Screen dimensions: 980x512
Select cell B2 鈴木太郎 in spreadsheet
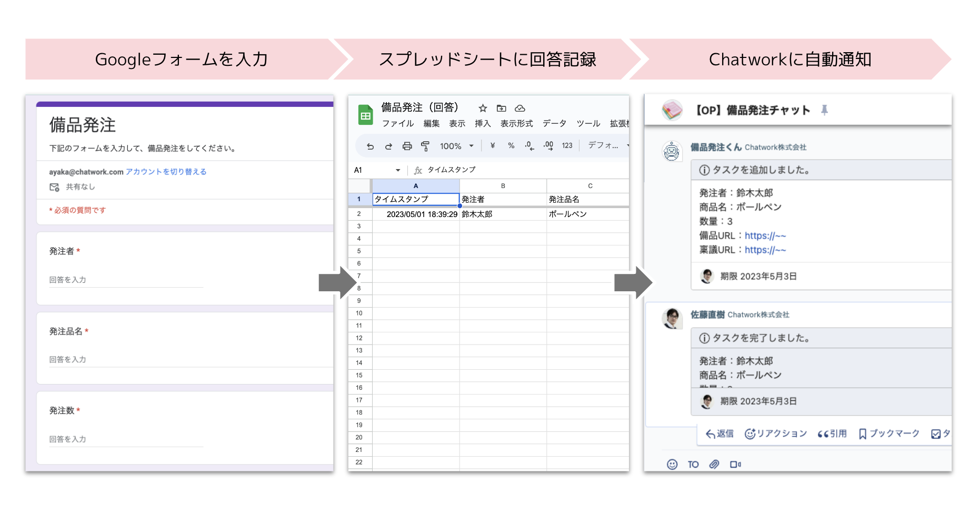point(503,214)
